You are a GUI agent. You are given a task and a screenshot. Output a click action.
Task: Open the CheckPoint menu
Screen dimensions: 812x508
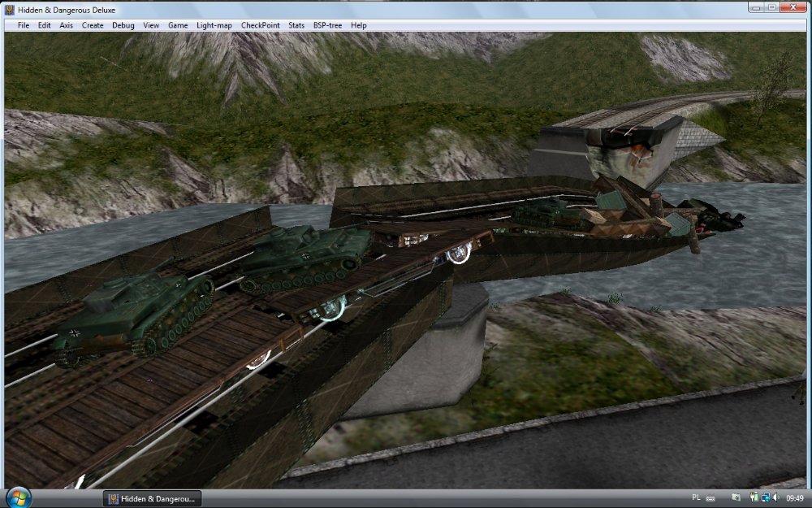(261, 25)
